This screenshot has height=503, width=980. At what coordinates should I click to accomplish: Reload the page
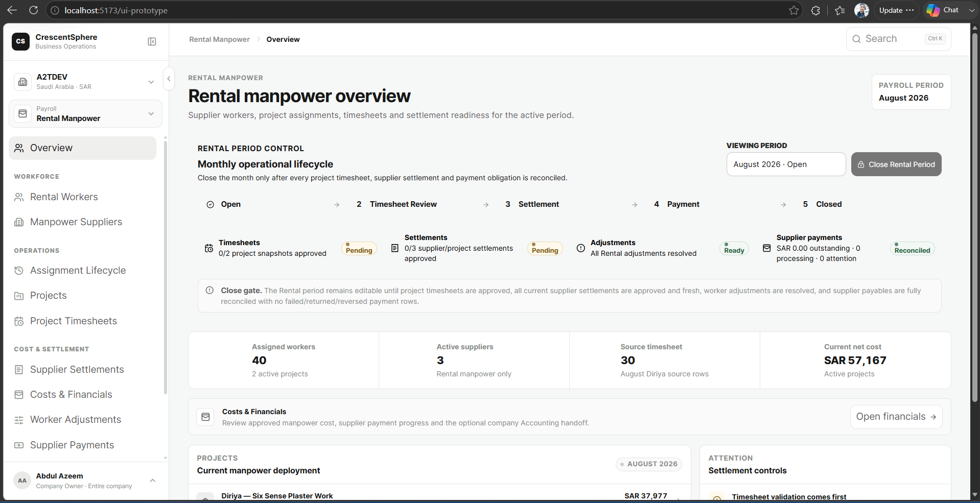pos(34,10)
